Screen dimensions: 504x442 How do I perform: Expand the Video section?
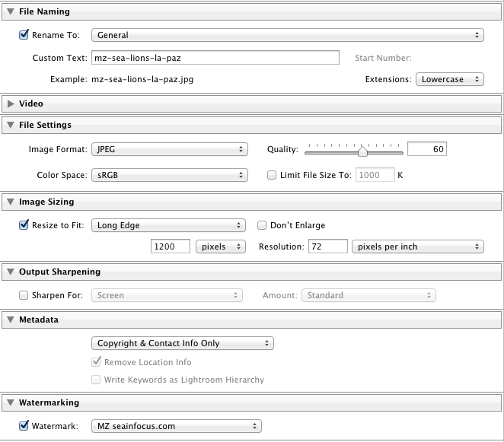(x=10, y=103)
